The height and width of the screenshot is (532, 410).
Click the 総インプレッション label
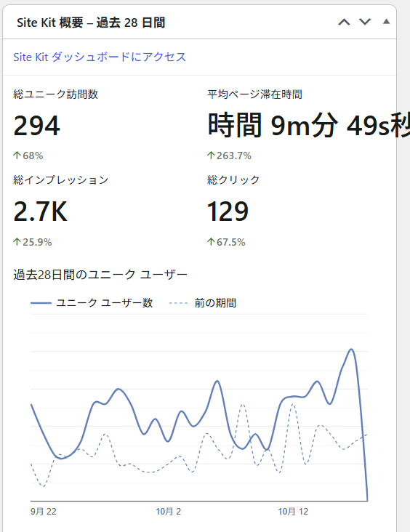61,180
